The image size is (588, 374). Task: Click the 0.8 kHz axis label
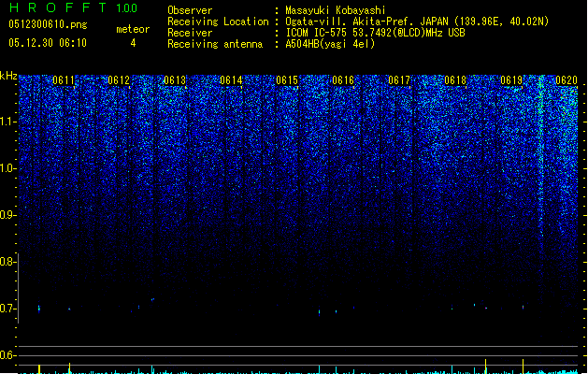tap(8, 262)
